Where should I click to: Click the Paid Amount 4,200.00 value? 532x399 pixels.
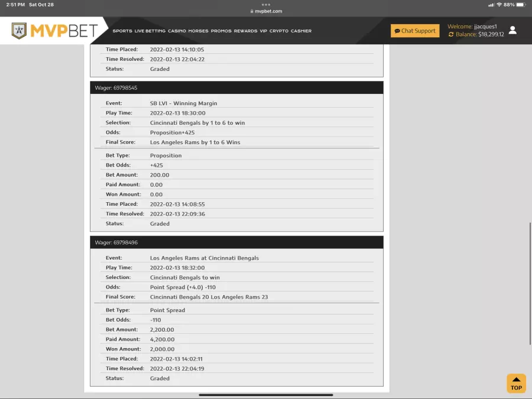[162, 339]
